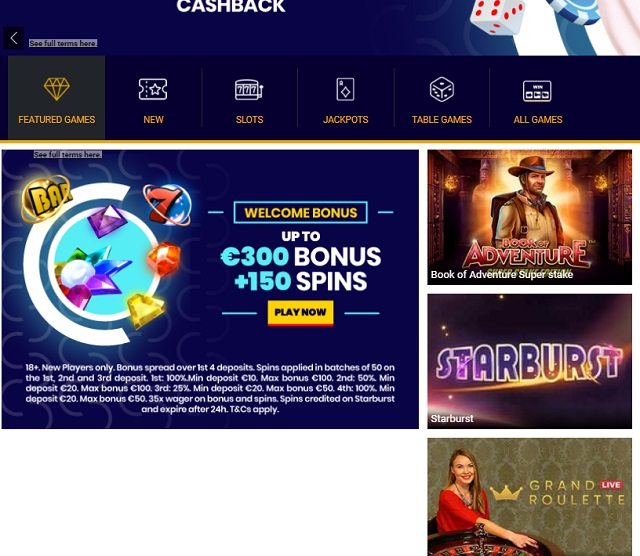Open the Grand Roulette Live game
640x556 pixels.
click(x=529, y=497)
